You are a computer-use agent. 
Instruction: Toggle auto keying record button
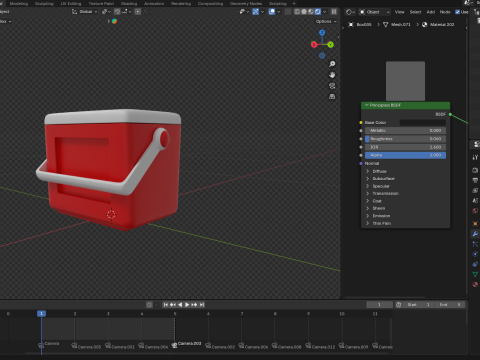point(149,305)
